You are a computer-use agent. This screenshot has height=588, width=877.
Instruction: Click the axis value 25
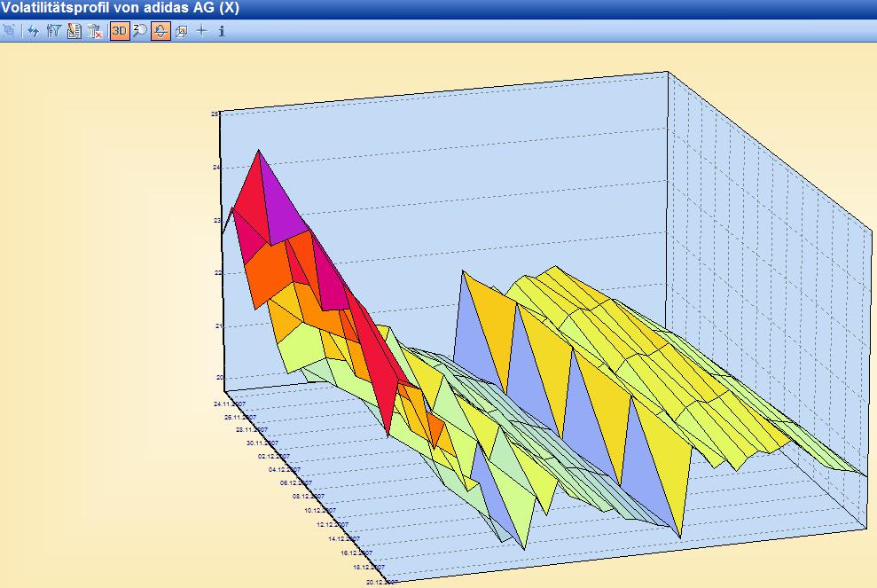pos(215,114)
